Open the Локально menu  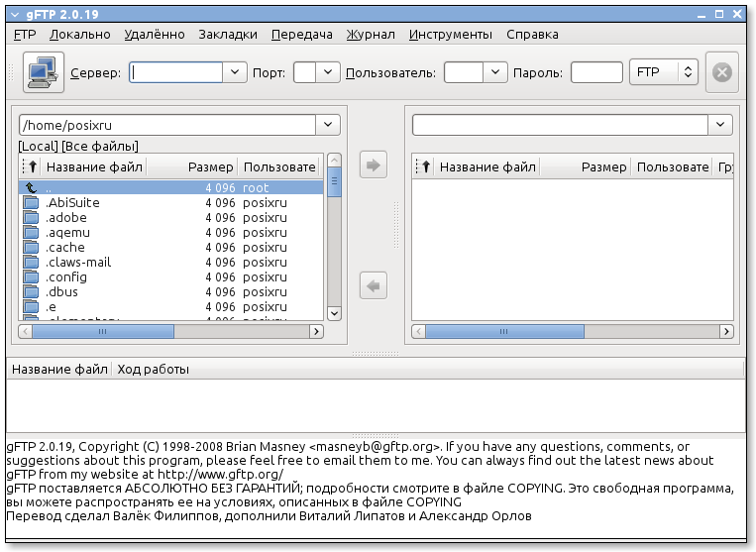(80, 35)
